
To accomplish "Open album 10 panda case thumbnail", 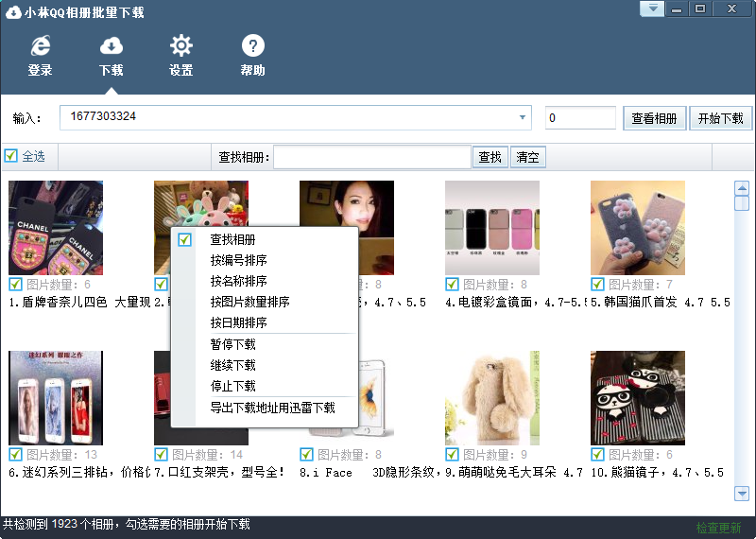I will [x=638, y=398].
